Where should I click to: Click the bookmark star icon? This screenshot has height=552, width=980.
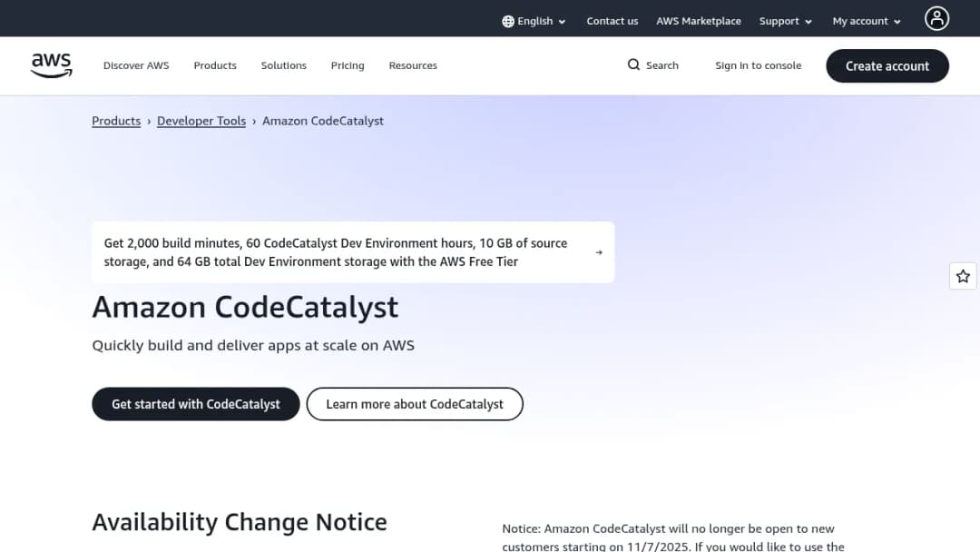(963, 276)
